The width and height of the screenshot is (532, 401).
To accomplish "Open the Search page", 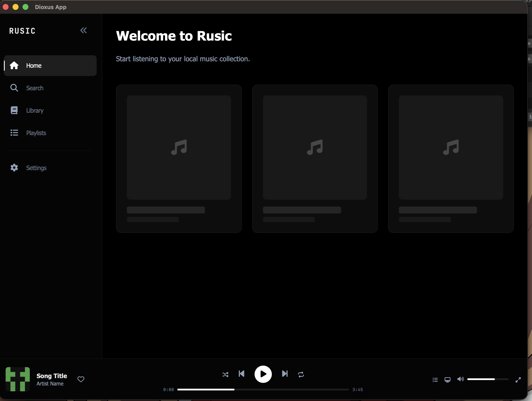I will click(x=35, y=88).
